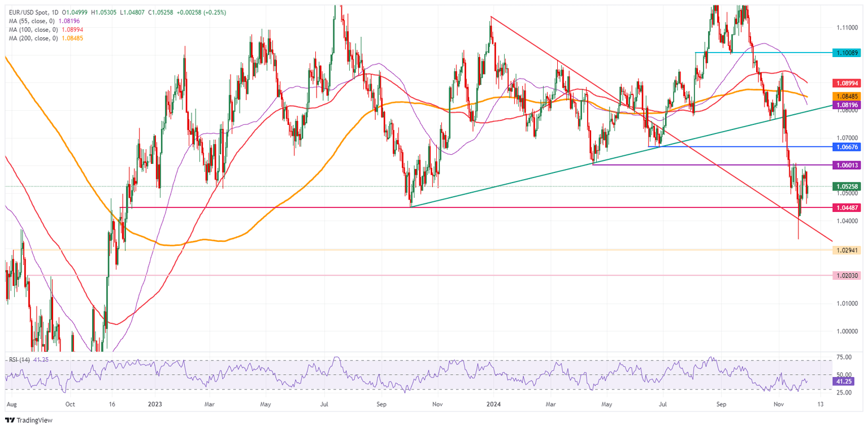The height and width of the screenshot is (429, 868).
Task: Click the pink 1.02030 price label
Action: pos(847,276)
